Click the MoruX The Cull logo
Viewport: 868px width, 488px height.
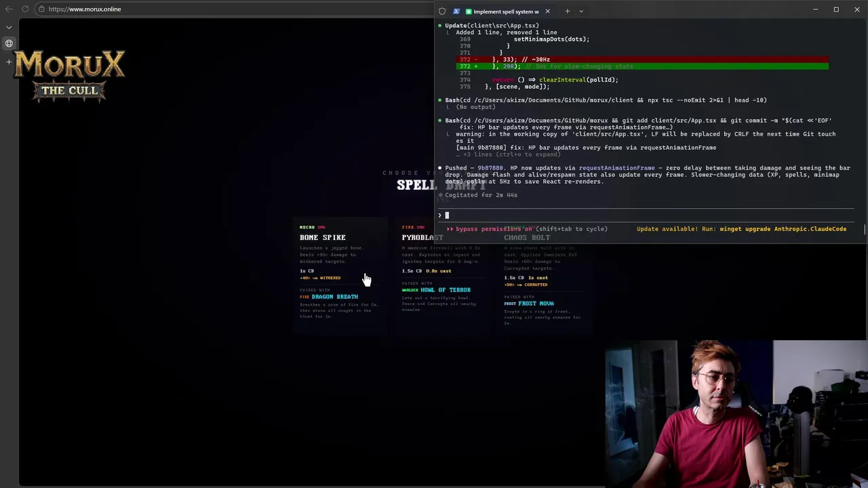click(x=69, y=76)
